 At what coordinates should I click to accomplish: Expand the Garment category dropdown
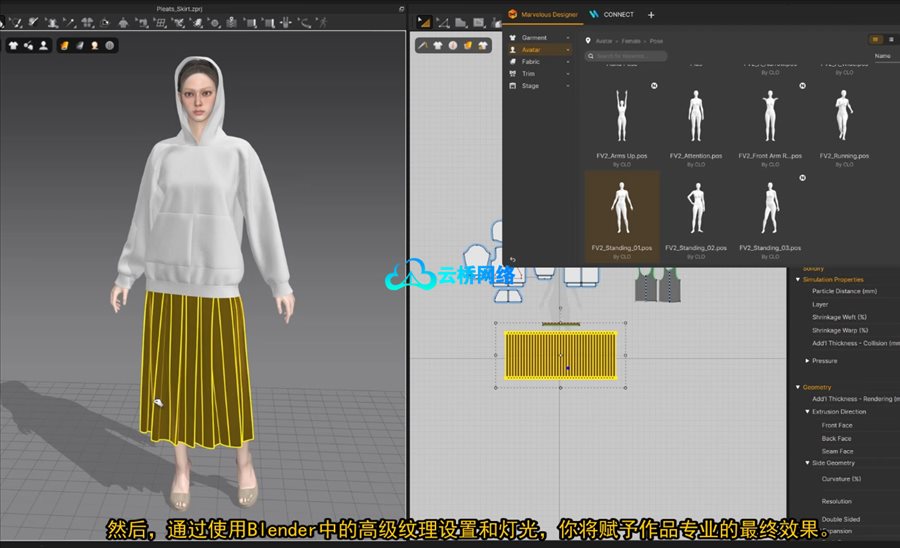coord(568,37)
